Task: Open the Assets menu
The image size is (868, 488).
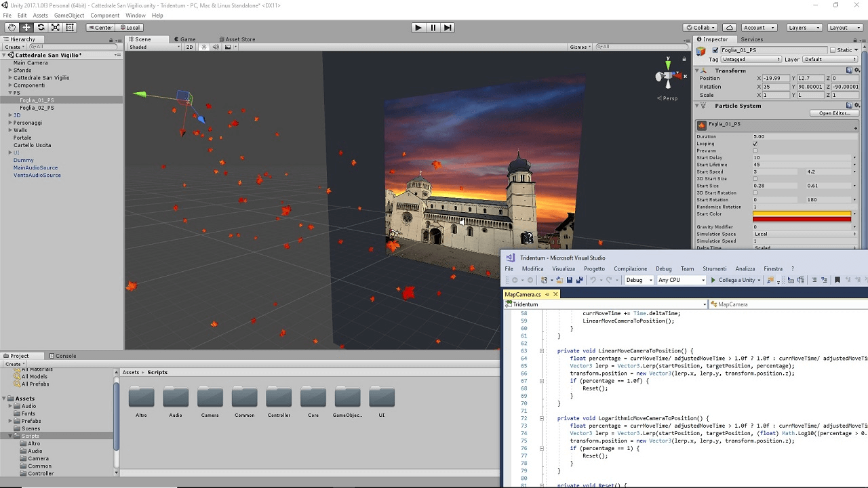Action: click(40, 16)
